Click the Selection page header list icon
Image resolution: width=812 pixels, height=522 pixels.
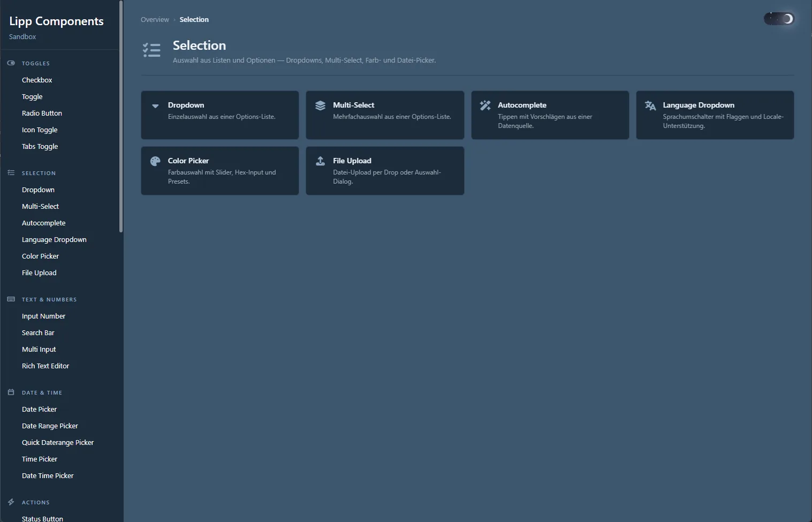click(x=151, y=50)
